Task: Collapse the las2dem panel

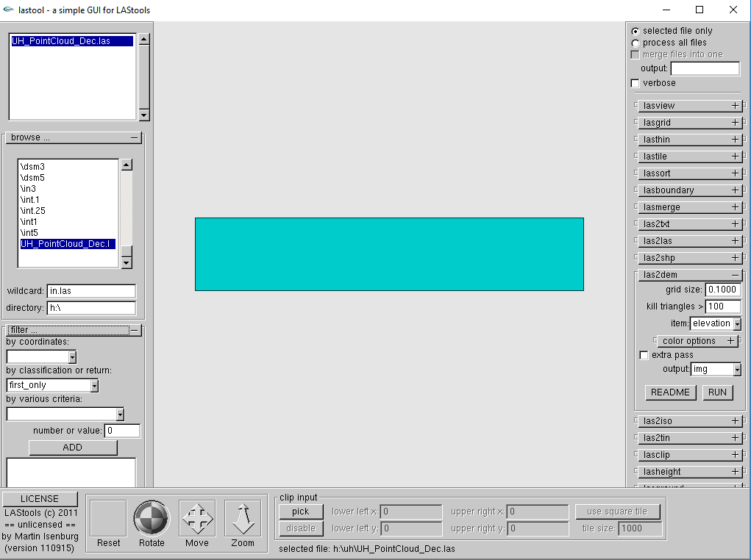Action: (x=734, y=275)
